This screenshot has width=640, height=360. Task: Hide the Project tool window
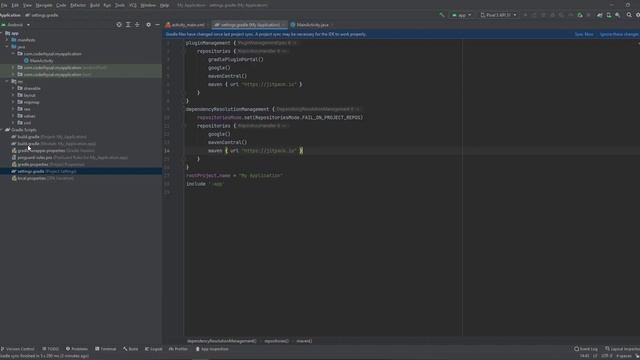tap(158, 25)
